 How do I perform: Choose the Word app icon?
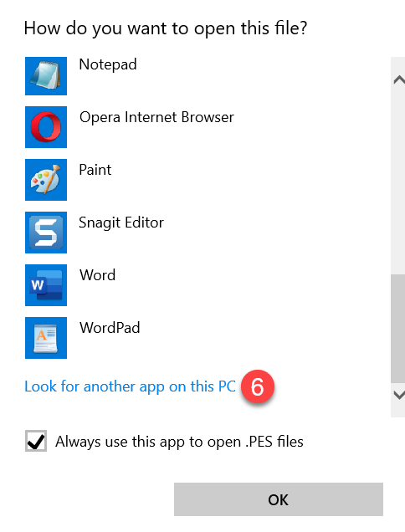(x=46, y=285)
